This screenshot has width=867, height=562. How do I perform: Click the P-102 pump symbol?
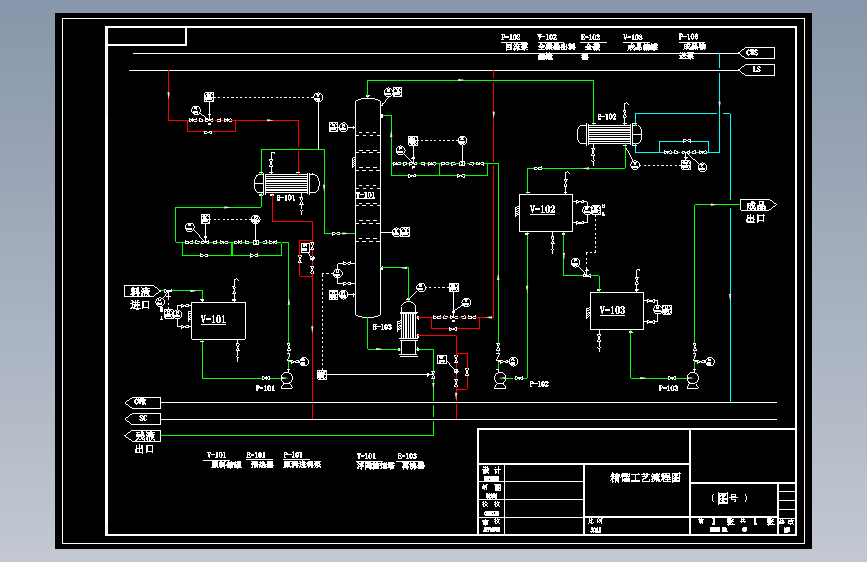500,379
